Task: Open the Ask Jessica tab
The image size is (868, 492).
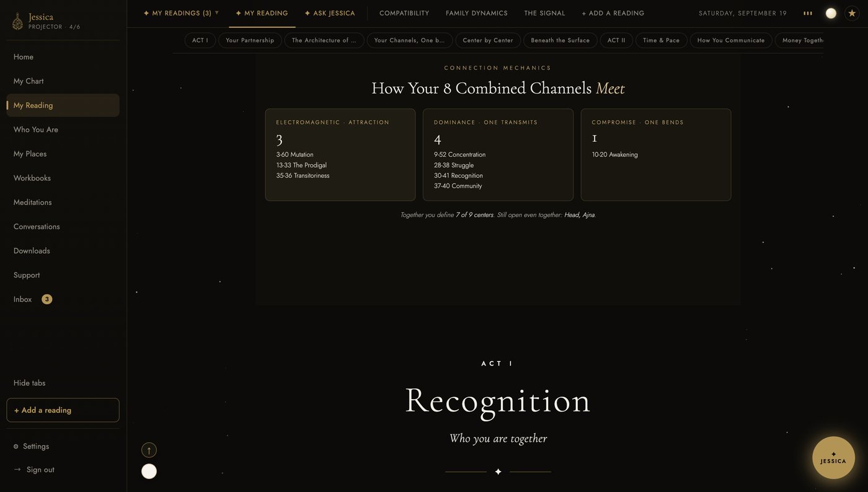Action: pyautogui.click(x=330, y=13)
